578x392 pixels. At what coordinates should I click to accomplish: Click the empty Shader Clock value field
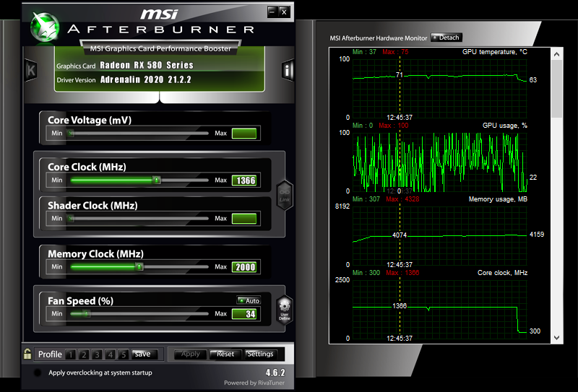tap(244, 219)
